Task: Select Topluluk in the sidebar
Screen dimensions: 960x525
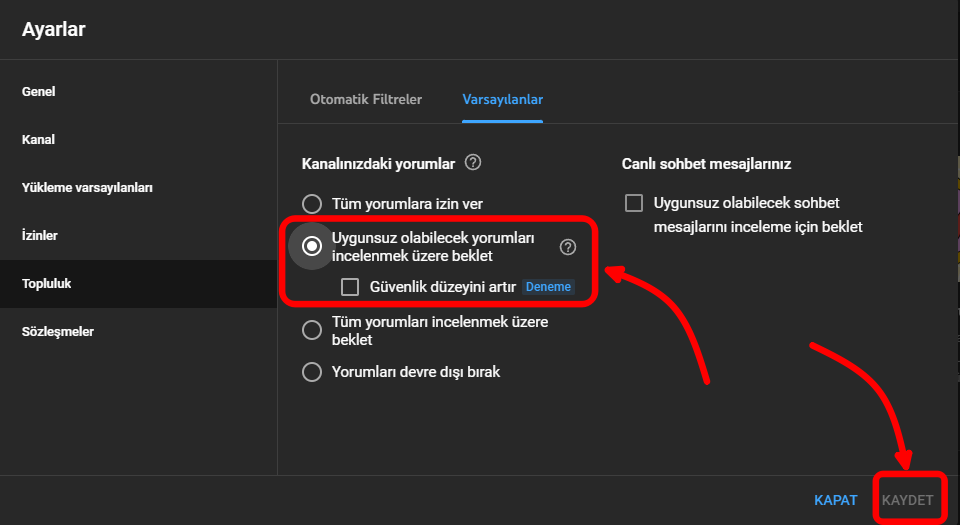Action: 47,284
